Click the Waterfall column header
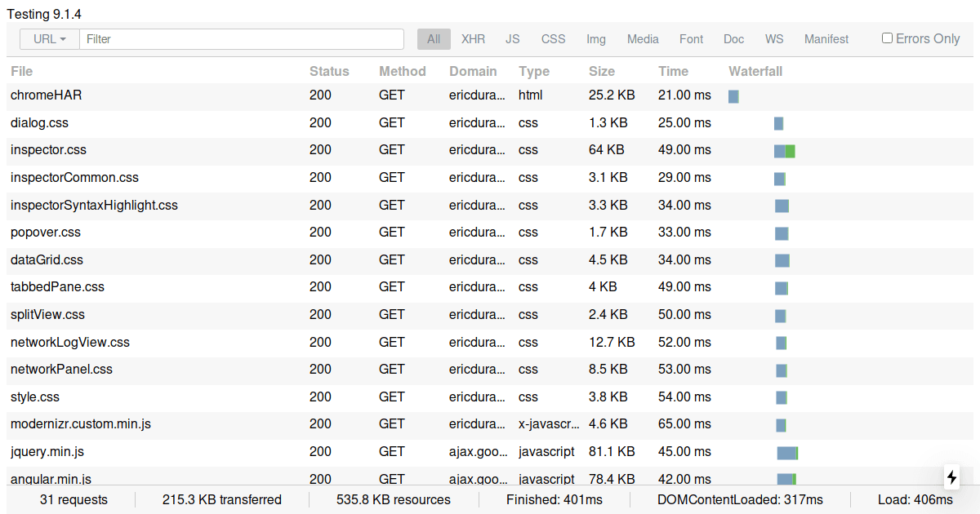 coord(755,71)
